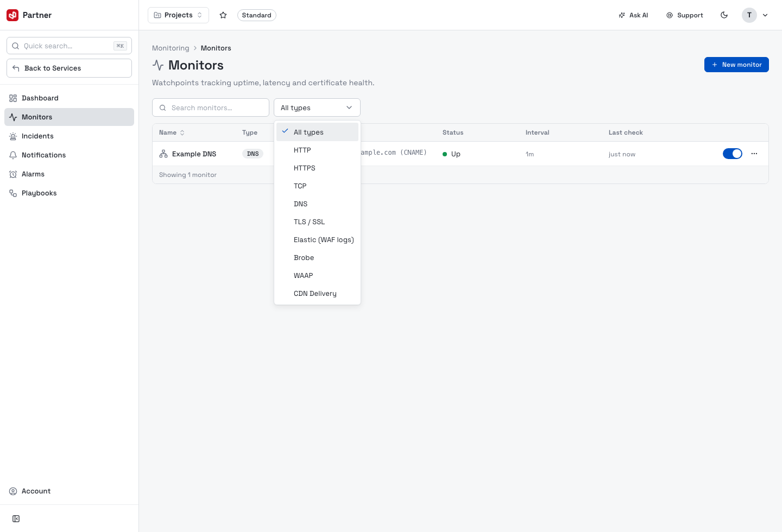This screenshot has height=532, width=782.
Task: Close the All types filter dropdown
Action: click(x=317, y=107)
